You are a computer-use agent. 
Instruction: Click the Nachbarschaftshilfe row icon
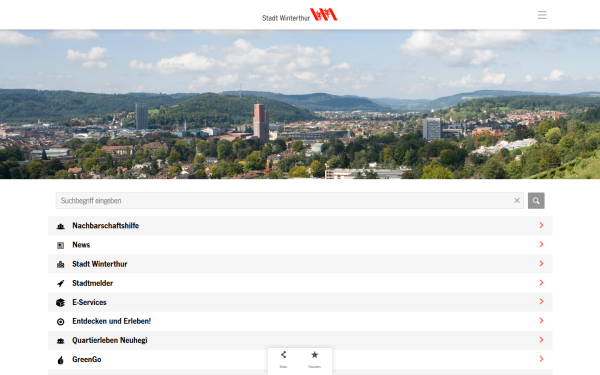coord(60,226)
